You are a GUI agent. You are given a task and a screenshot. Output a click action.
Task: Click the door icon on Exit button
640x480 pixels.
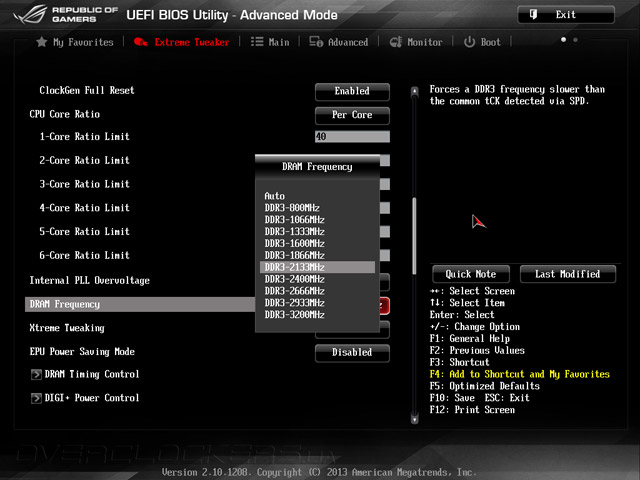[x=533, y=15]
